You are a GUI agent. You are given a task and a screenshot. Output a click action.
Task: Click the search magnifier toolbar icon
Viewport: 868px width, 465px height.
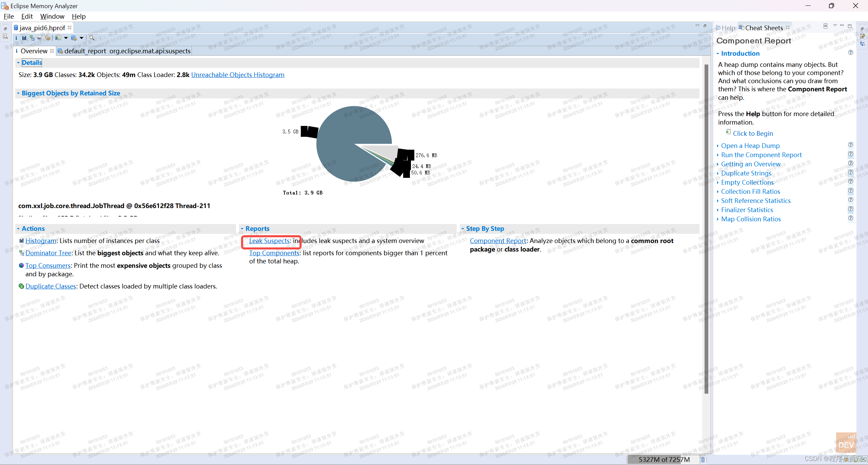click(92, 38)
